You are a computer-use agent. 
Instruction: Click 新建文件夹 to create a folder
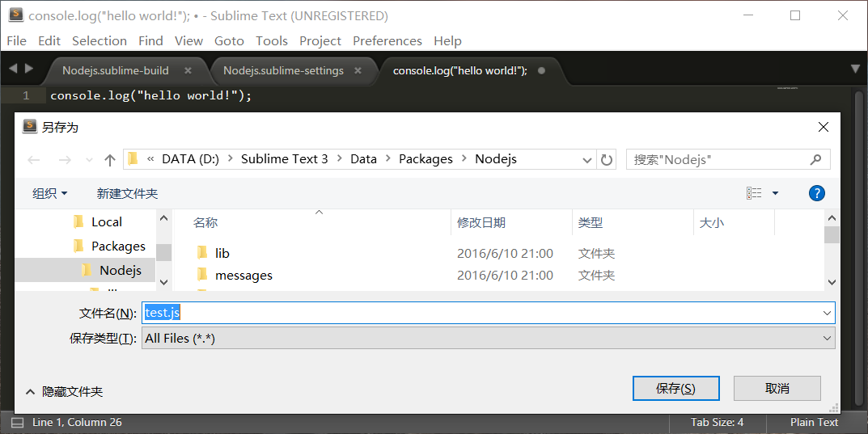tap(127, 193)
